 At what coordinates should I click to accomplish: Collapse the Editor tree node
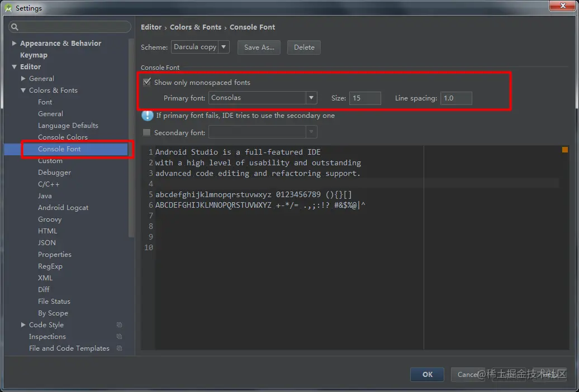(x=14, y=67)
